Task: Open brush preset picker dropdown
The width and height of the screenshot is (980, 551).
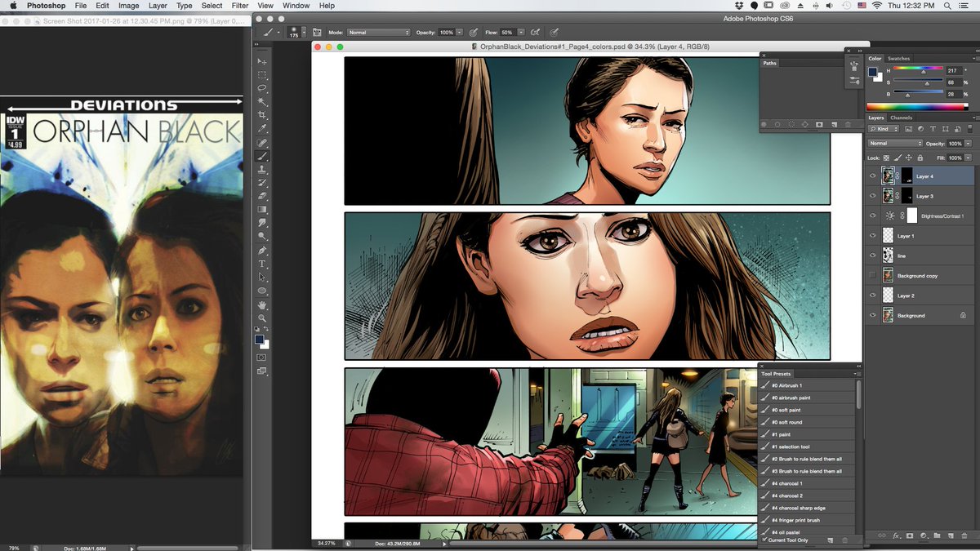Action: coord(304,33)
